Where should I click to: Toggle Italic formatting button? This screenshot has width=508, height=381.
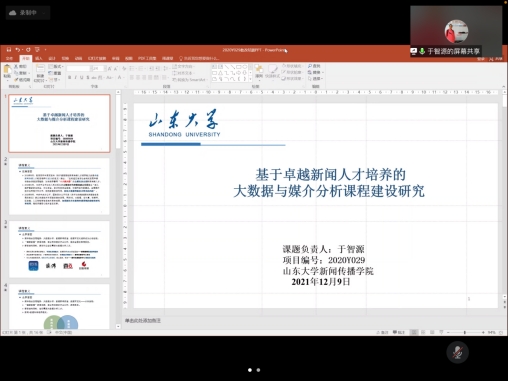[x=76, y=78]
